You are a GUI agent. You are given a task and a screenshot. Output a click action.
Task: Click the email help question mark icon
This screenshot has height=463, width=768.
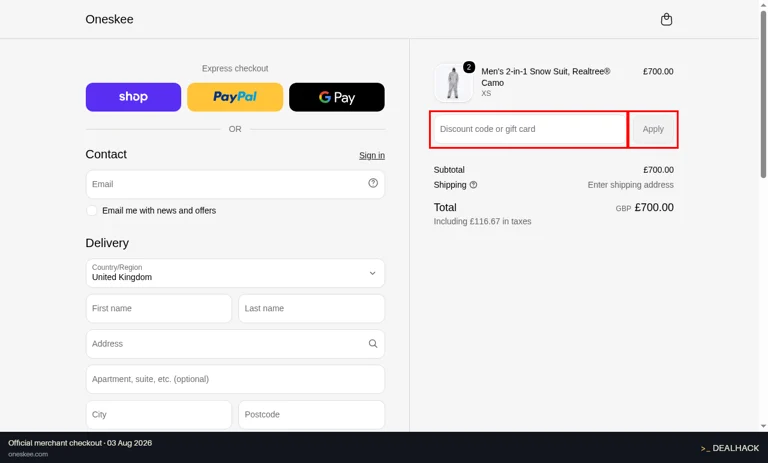click(373, 183)
